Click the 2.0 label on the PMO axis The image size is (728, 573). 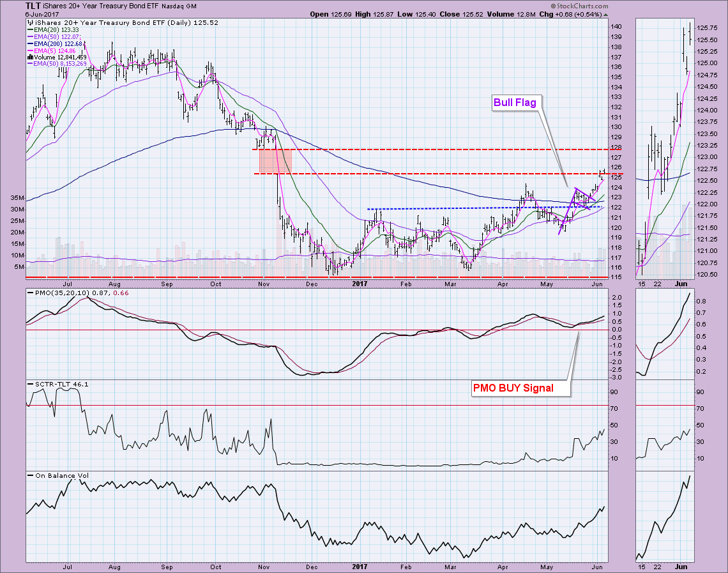pos(617,297)
